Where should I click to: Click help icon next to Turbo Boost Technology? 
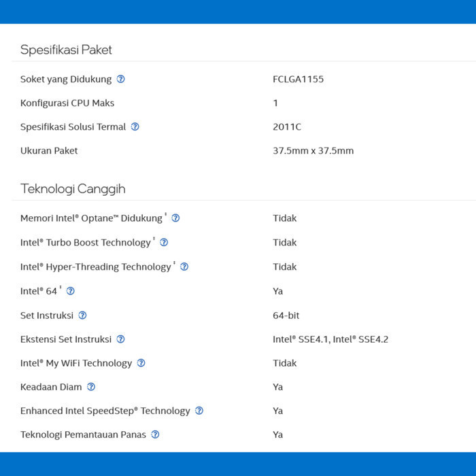pyautogui.click(x=164, y=242)
